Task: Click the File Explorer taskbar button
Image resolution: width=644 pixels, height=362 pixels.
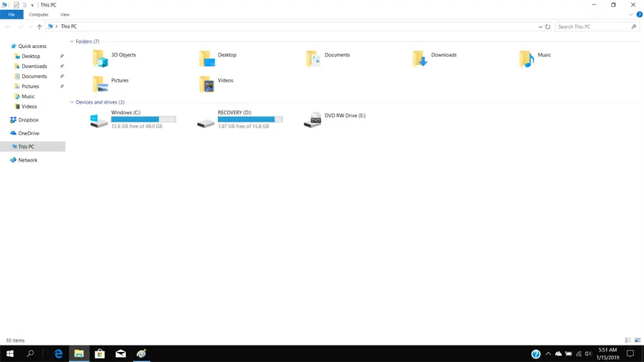Action: pyautogui.click(x=79, y=353)
